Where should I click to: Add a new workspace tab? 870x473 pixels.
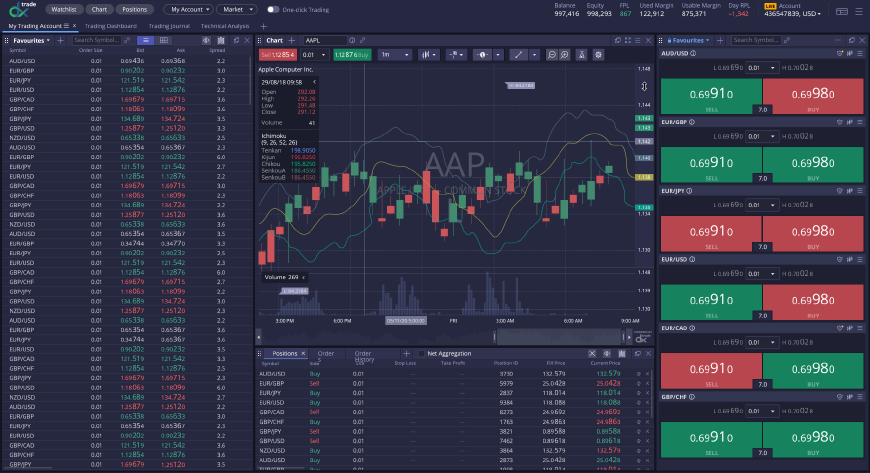(x=264, y=26)
